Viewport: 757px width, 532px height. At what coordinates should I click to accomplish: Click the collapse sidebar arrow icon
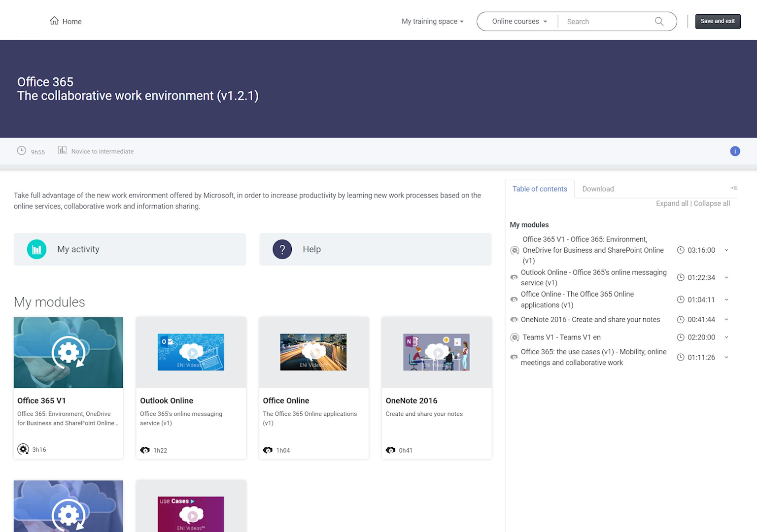pos(734,188)
